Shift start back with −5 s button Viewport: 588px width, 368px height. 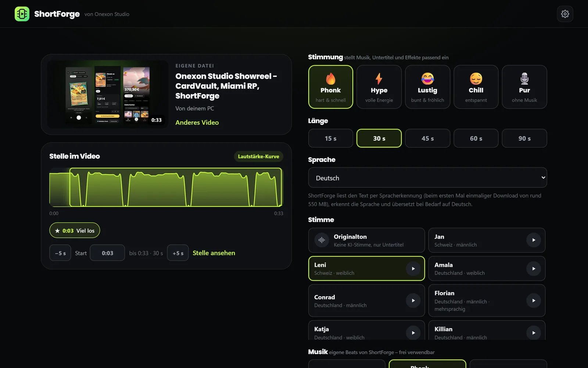click(60, 253)
